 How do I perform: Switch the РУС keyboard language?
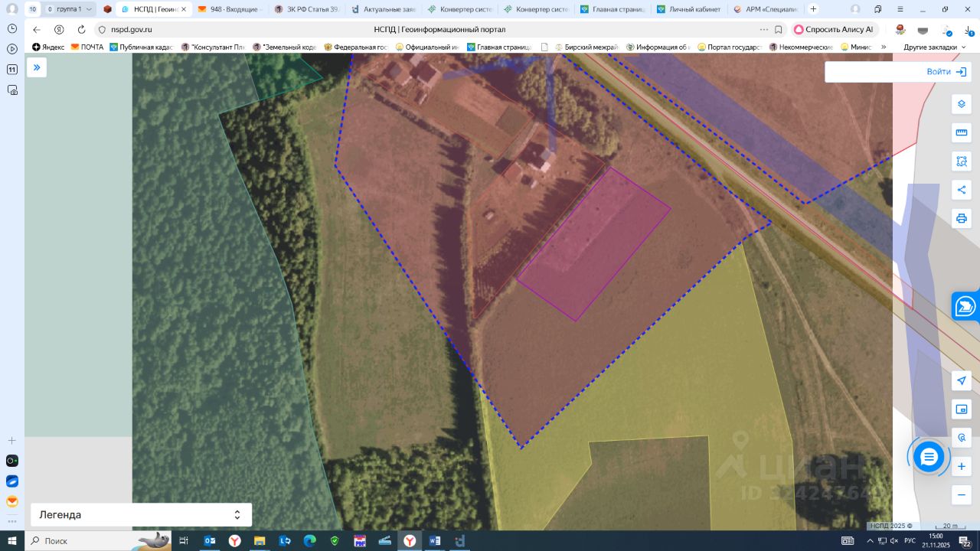910,541
